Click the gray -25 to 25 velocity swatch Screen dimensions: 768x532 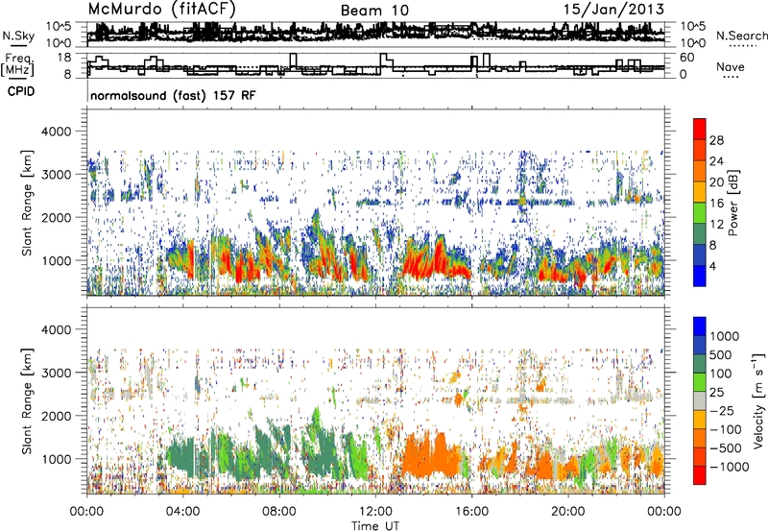[700, 401]
